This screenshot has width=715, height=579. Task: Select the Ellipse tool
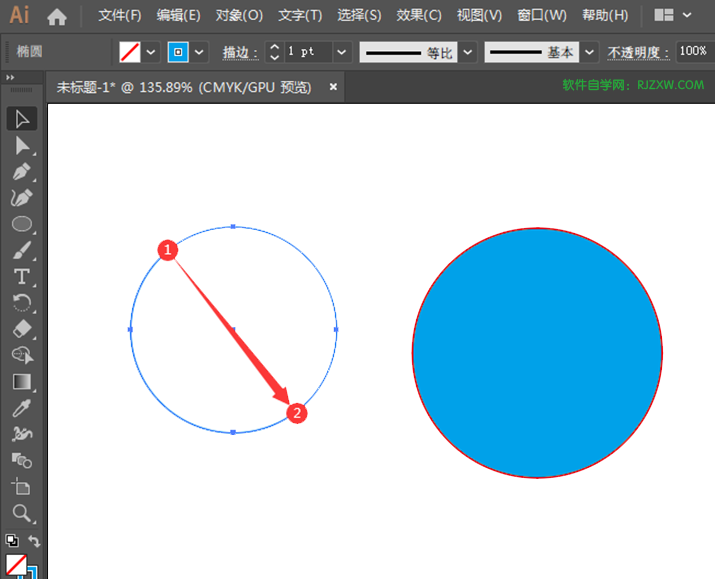[21, 224]
